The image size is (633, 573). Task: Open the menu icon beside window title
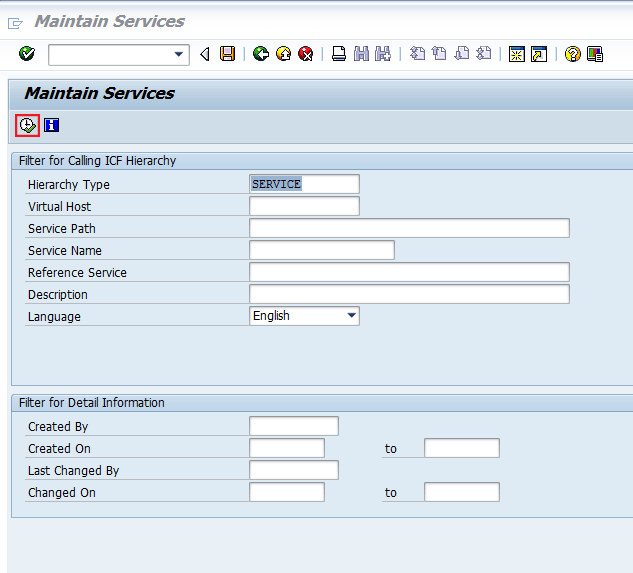coord(16,21)
